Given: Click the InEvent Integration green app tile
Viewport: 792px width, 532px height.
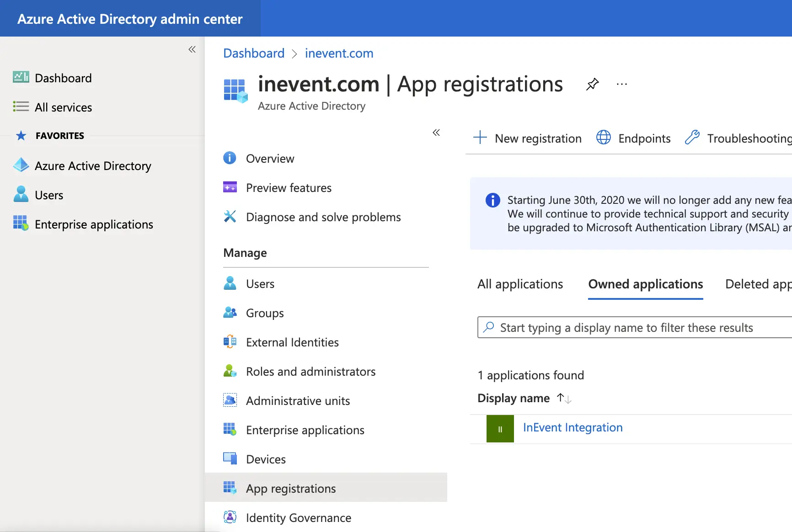Looking at the screenshot, I should [x=500, y=429].
